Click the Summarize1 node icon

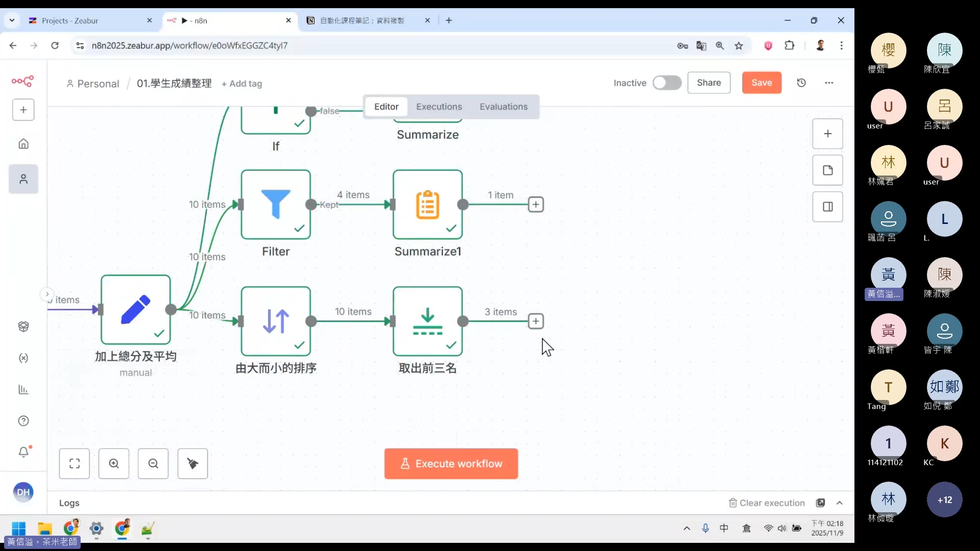pyautogui.click(x=427, y=204)
